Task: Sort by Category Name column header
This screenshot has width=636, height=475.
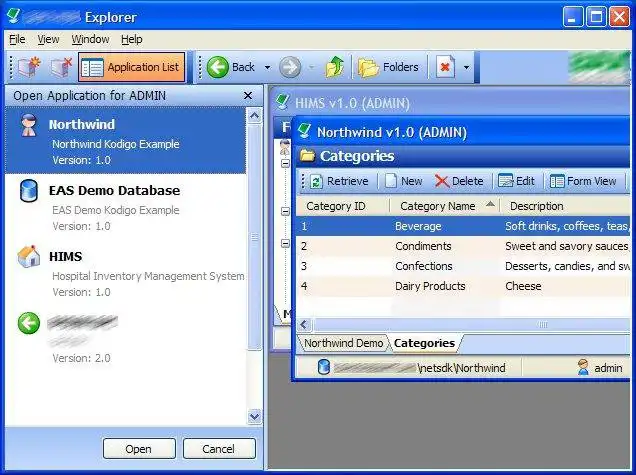Action: click(x=445, y=206)
